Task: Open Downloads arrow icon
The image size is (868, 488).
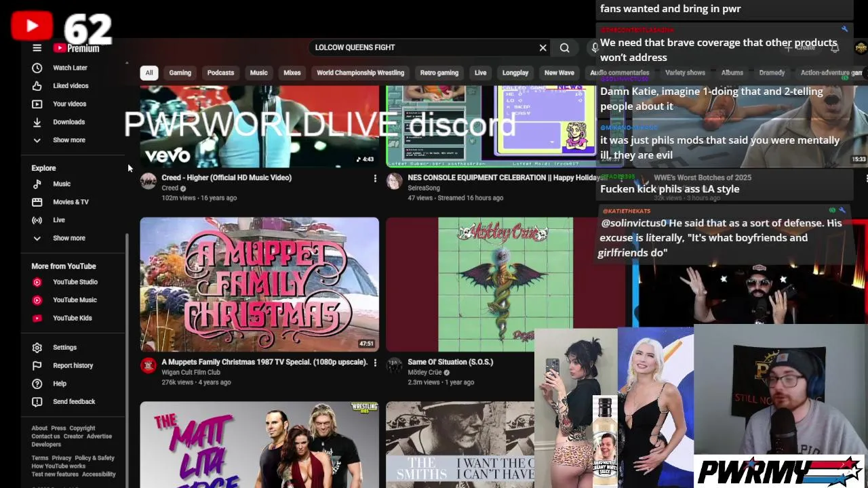Action: 37,122
